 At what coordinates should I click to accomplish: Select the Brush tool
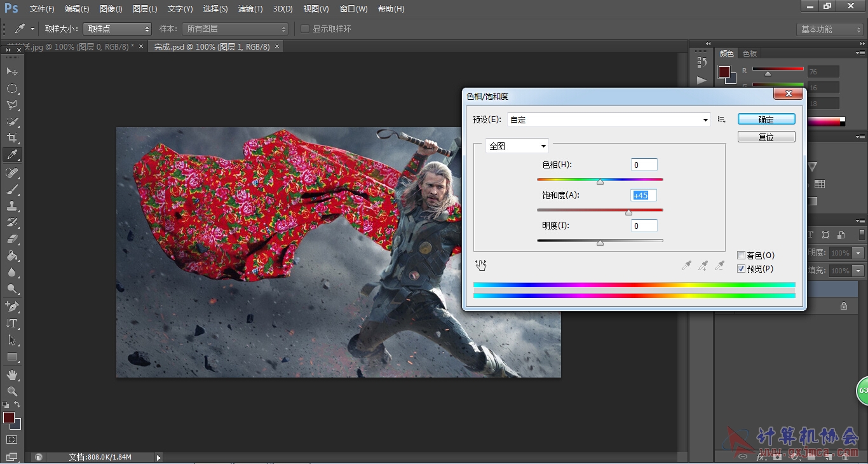click(x=11, y=189)
